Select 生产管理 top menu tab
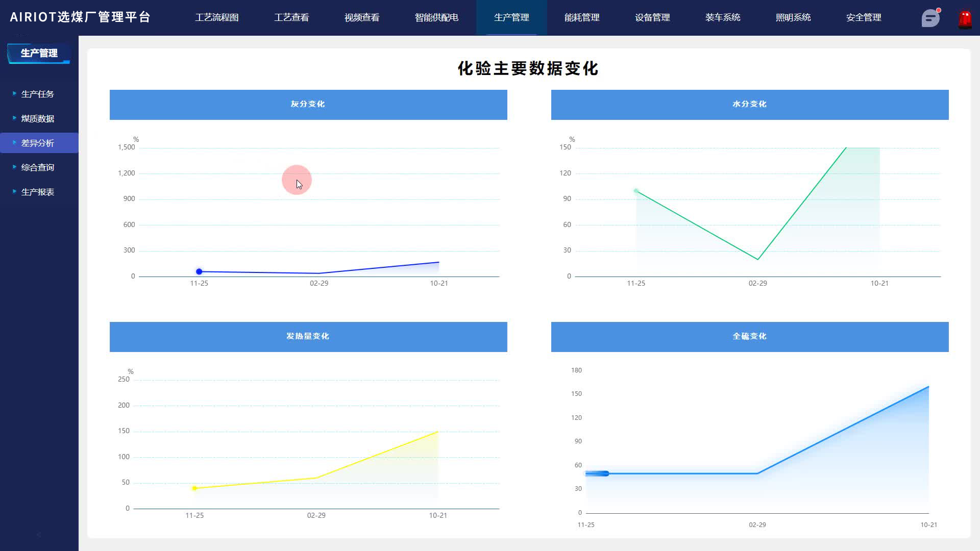The height and width of the screenshot is (551, 980). (511, 17)
